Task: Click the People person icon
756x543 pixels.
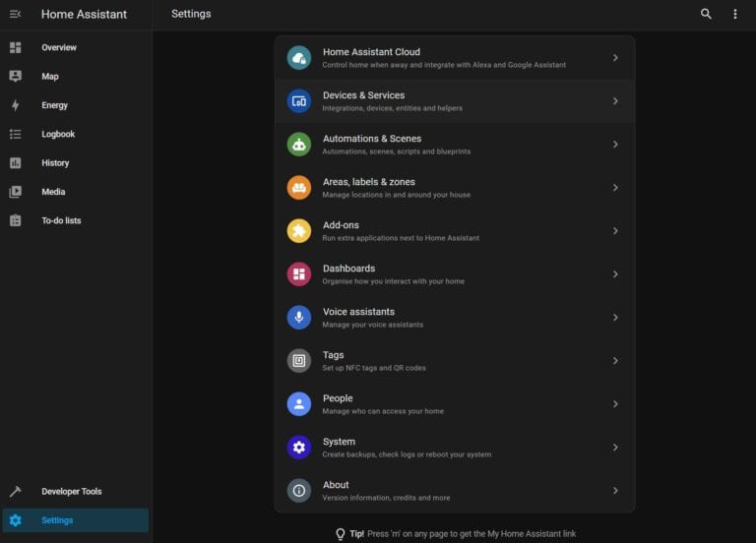Action: point(299,403)
